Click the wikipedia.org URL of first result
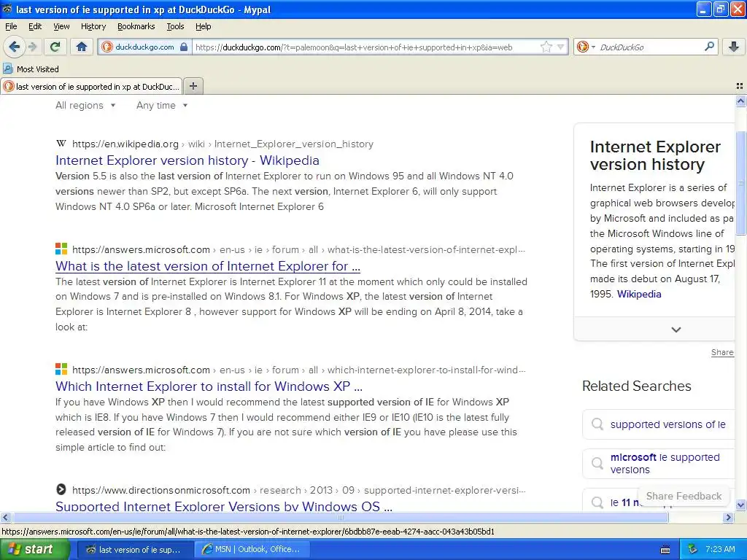Viewport: 747px width, 560px height. tap(222, 144)
